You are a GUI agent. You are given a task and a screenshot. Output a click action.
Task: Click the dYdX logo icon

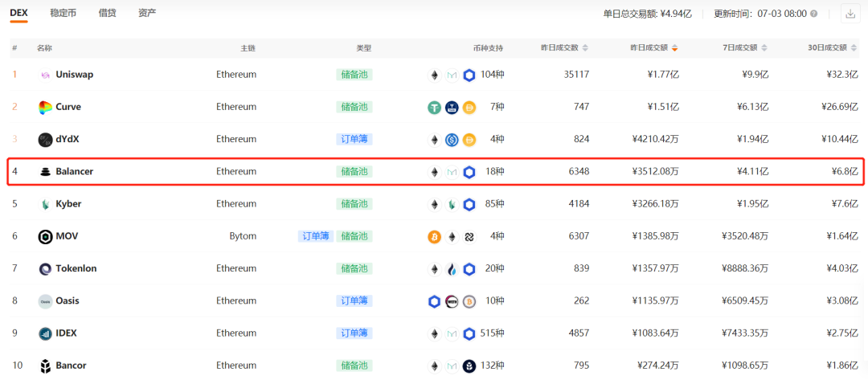(45, 140)
